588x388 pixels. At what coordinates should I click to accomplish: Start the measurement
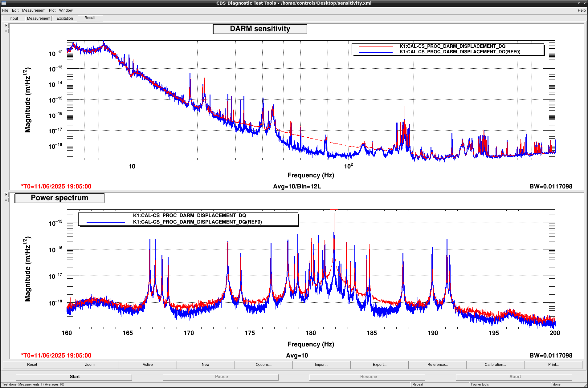pyautogui.click(x=74, y=377)
